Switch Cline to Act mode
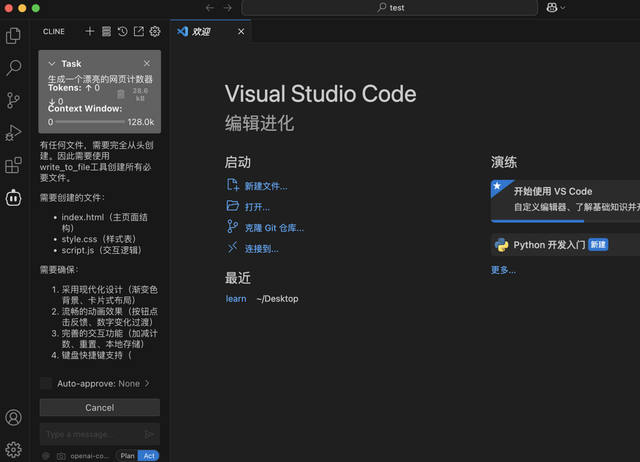Image resolution: width=640 pixels, height=462 pixels. coord(149,455)
